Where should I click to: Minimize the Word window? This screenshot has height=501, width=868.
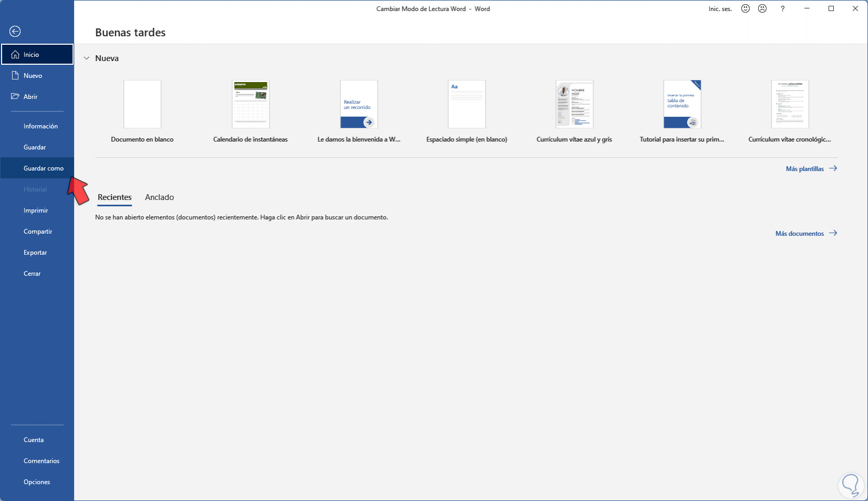807,8
